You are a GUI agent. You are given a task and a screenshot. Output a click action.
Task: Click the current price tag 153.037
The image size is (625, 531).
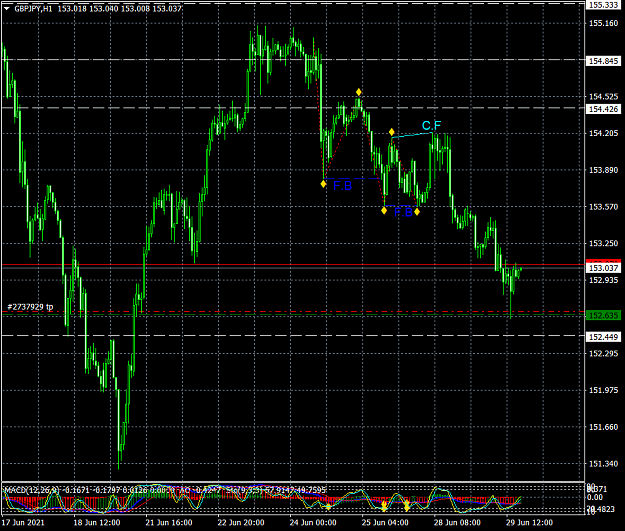(603, 268)
